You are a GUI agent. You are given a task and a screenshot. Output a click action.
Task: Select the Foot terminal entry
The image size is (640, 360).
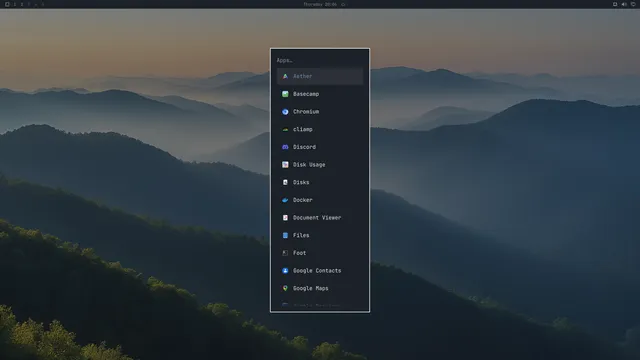(x=320, y=253)
